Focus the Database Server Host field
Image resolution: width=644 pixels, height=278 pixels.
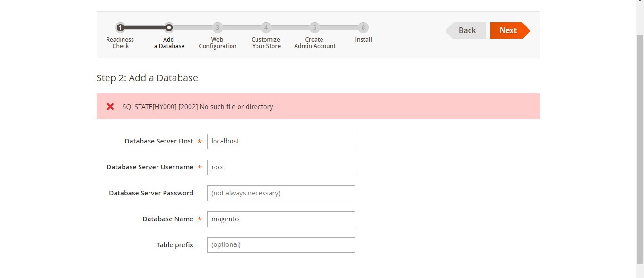click(x=281, y=141)
